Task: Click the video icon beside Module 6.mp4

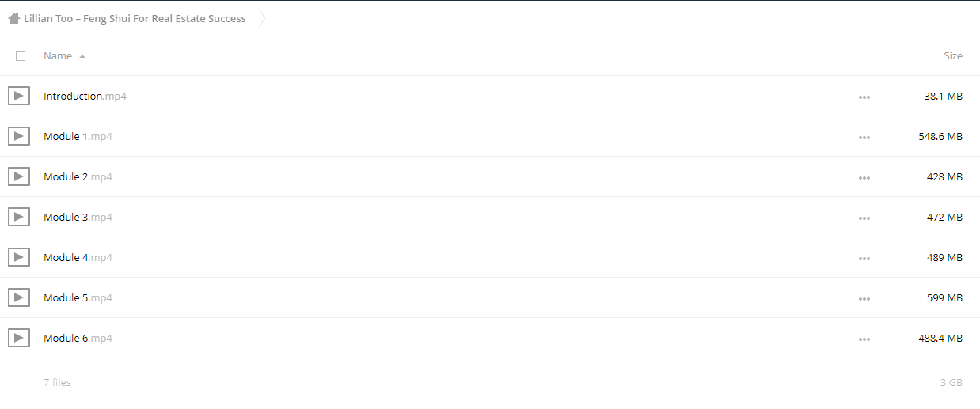Action: coord(19,338)
